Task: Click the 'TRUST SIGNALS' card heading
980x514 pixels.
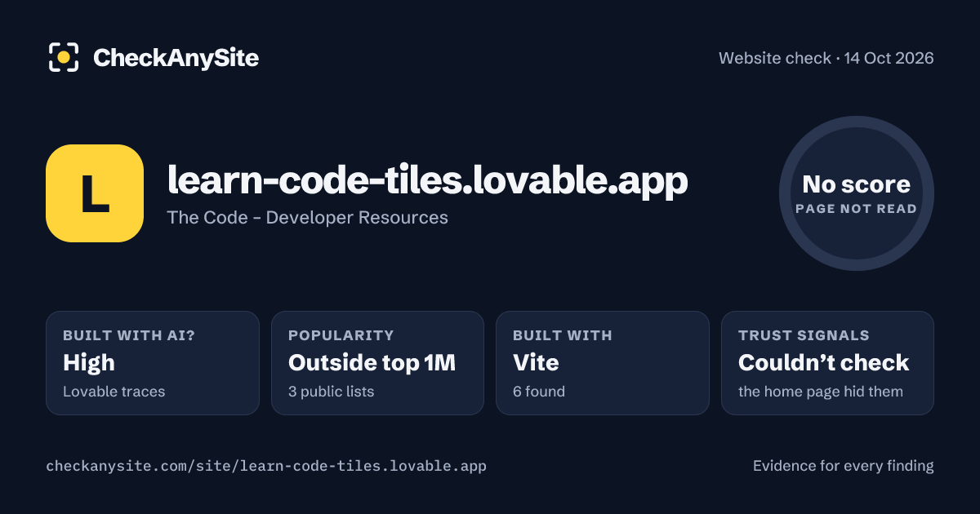Action: click(804, 335)
